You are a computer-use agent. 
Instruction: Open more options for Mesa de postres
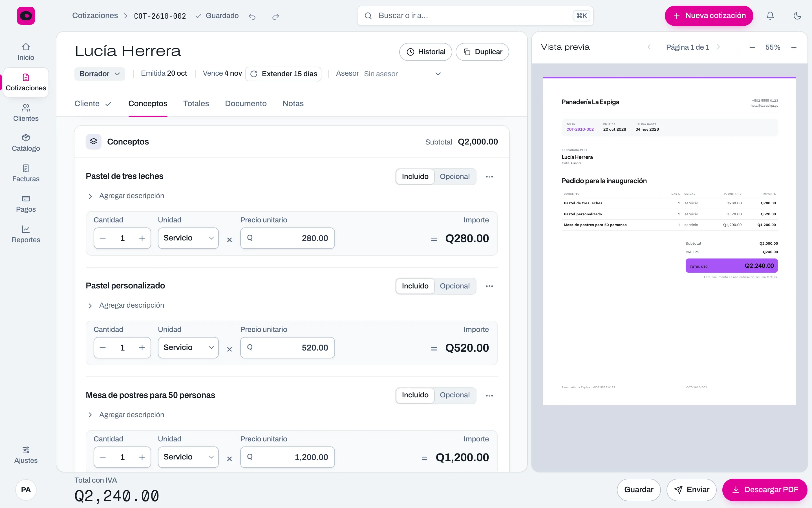[489, 396]
